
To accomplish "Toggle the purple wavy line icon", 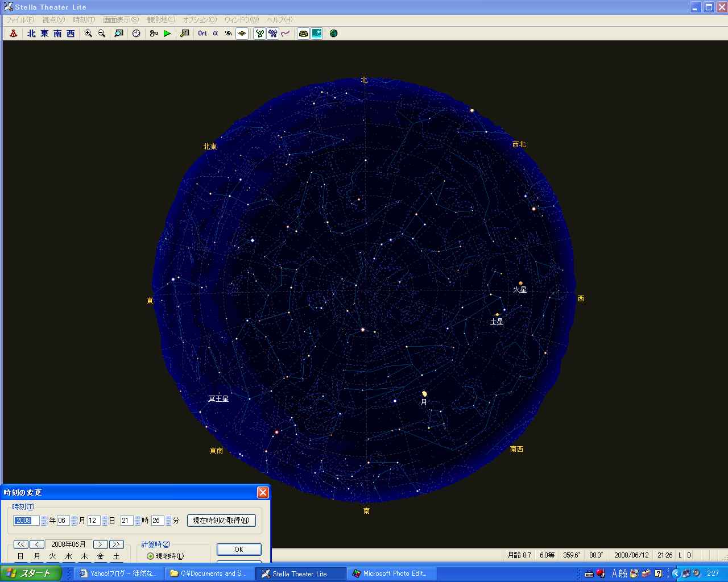I will 286,34.
